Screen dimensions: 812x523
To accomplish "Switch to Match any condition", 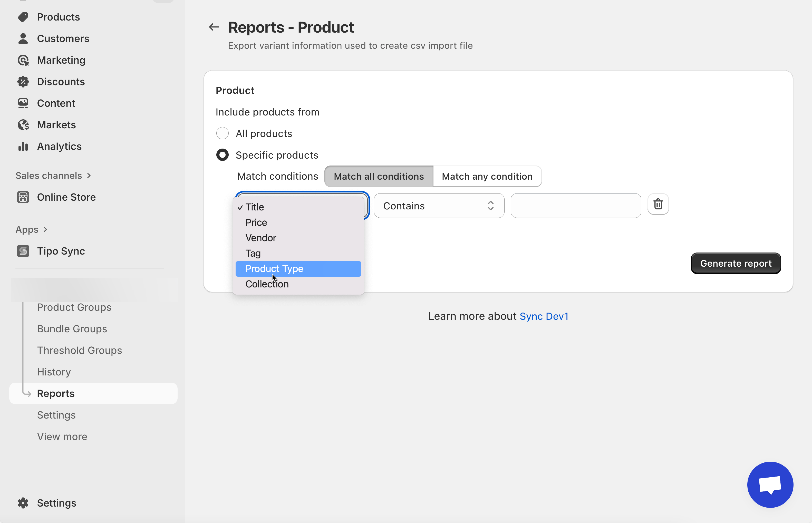I will [487, 176].
